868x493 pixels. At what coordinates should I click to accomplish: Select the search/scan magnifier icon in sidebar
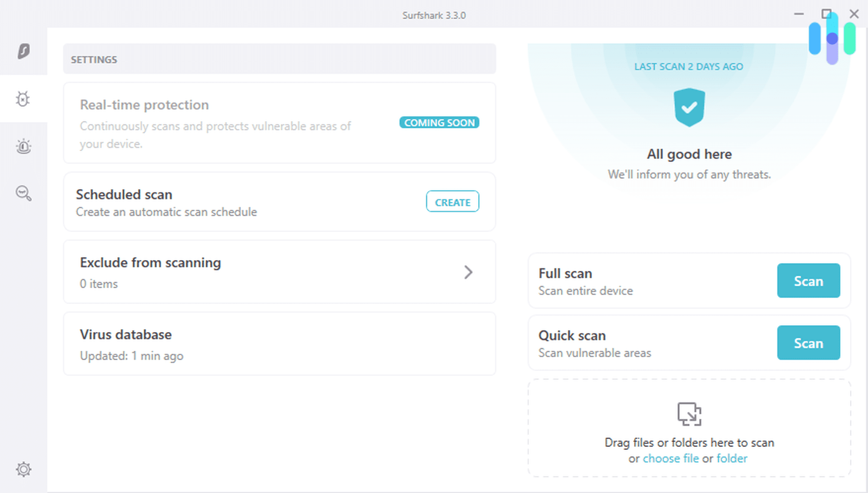[23, 193]
